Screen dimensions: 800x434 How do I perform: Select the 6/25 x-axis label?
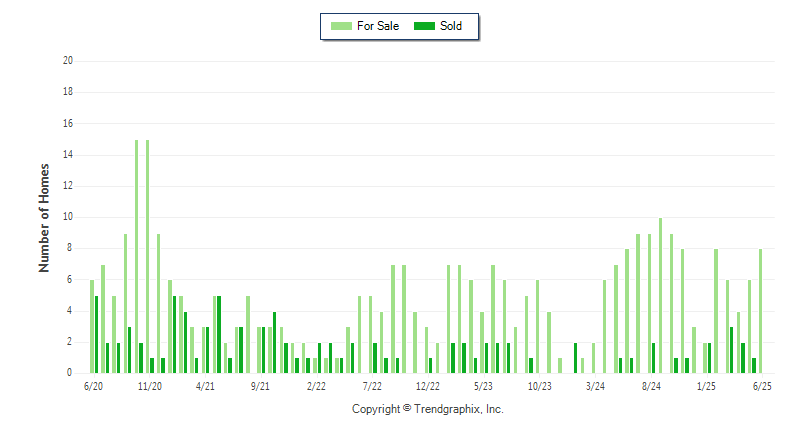coord(762,387)
